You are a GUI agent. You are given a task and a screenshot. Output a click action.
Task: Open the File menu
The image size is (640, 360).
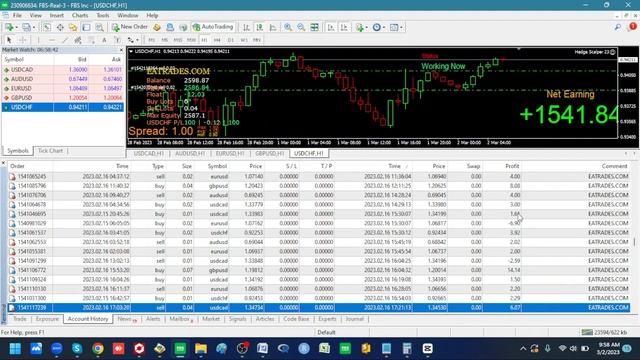point(17,16)
